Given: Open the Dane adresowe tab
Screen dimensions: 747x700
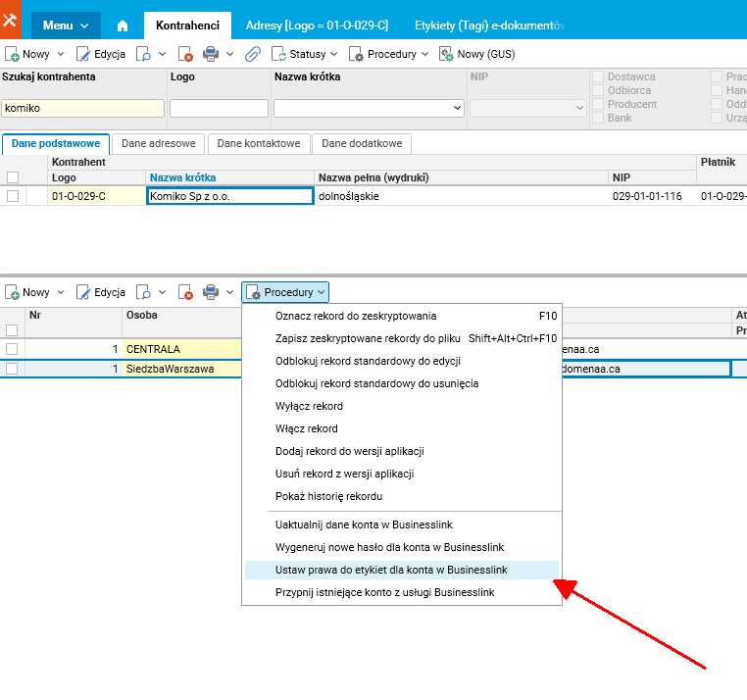Looking at the screenshot, I should pyautogui.click(x=159, y=144).
